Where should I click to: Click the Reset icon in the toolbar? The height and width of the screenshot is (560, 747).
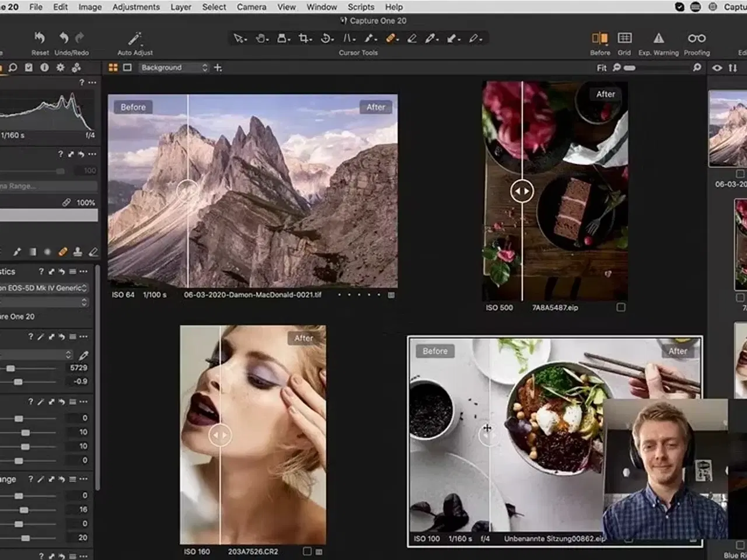(39, 38)
